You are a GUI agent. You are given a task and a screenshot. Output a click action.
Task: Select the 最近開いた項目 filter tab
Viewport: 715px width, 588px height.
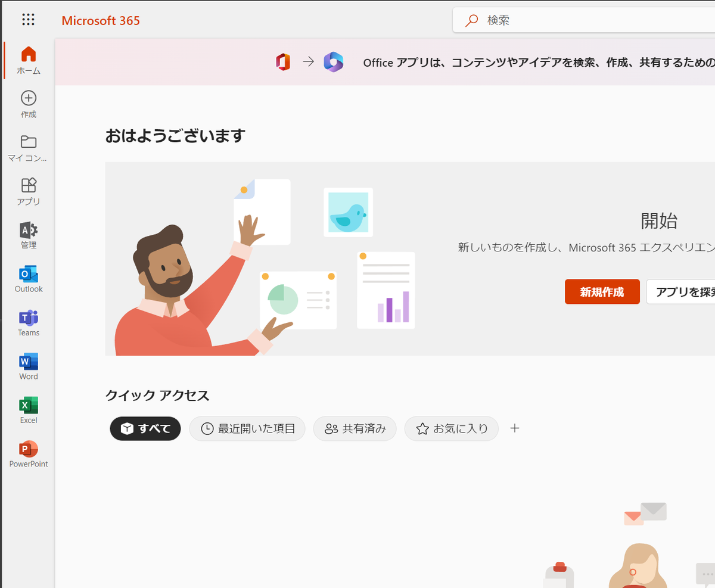click(247, 428)
